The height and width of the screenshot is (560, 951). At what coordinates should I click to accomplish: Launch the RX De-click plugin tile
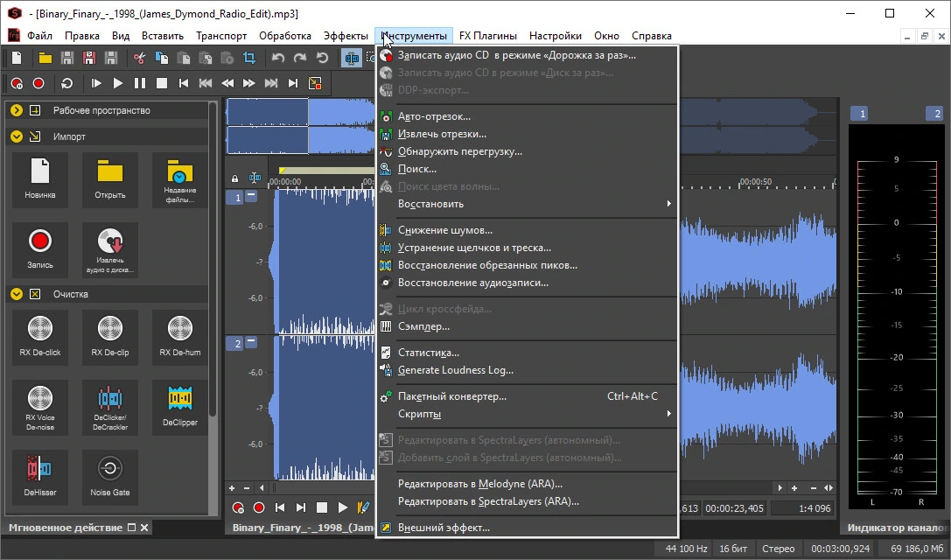pyautogui.click(x=40, y=338)
